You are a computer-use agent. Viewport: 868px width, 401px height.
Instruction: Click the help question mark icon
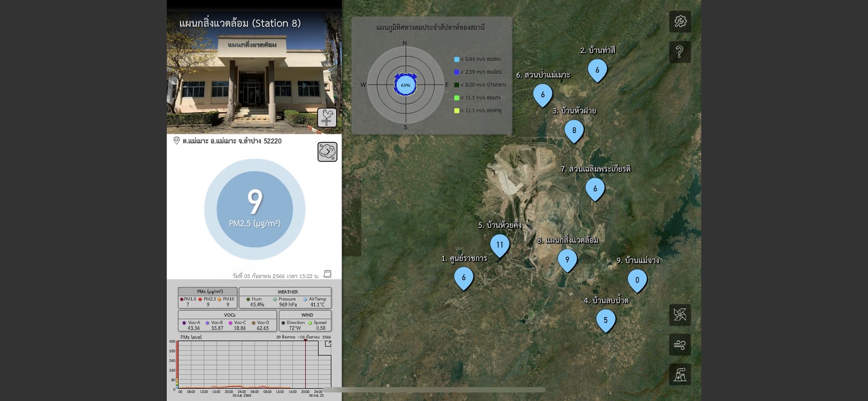coord(680,52)
